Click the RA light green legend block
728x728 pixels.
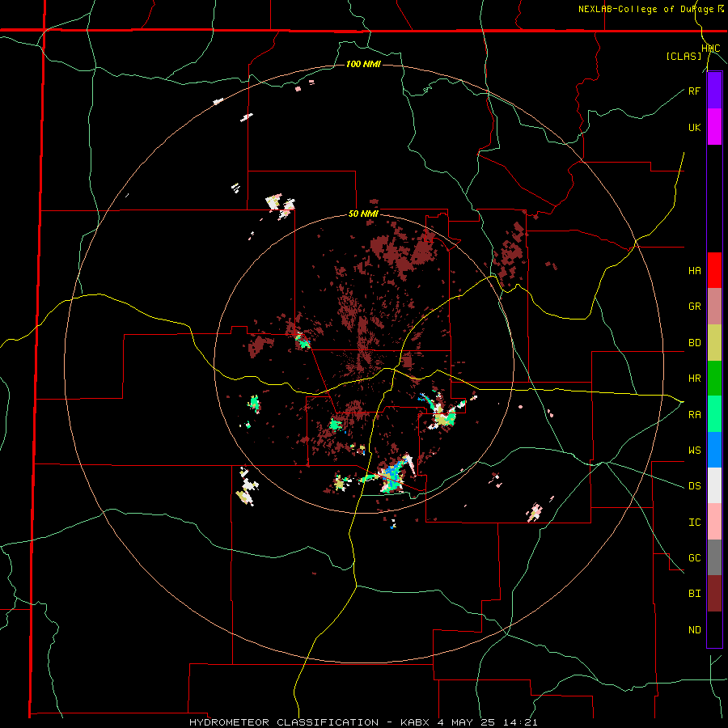coord(714,414)
